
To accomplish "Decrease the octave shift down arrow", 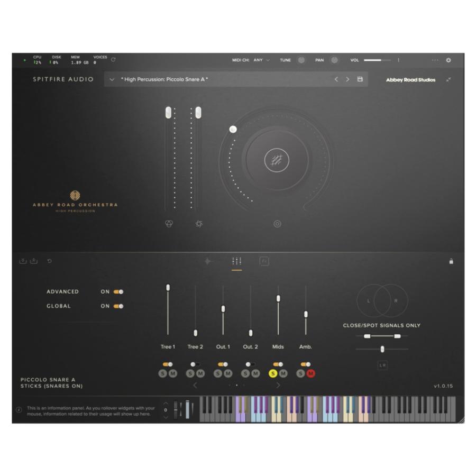I will tap(166, 417).
